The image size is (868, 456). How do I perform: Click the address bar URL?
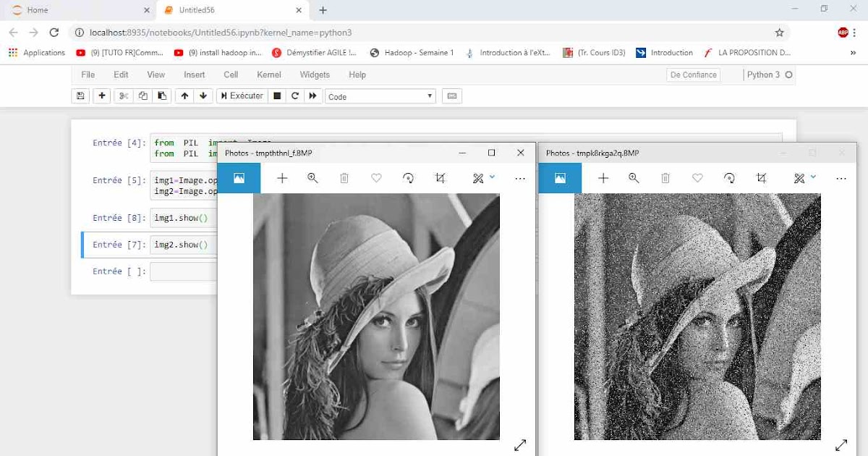pos(221,33)
